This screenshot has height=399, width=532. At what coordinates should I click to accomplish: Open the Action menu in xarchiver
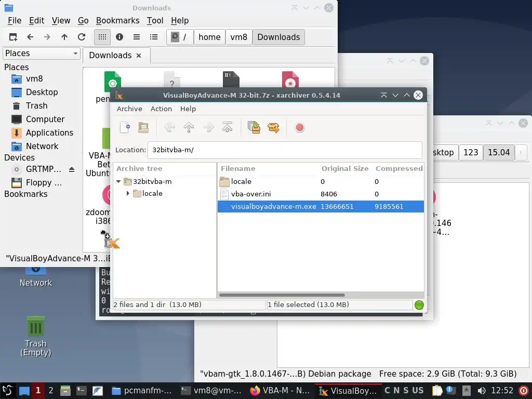161,109
